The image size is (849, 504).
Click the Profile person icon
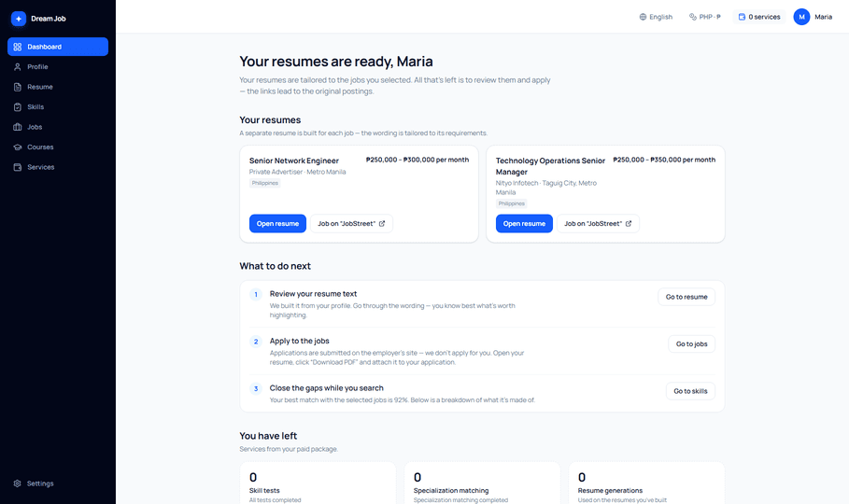[18, 66]
